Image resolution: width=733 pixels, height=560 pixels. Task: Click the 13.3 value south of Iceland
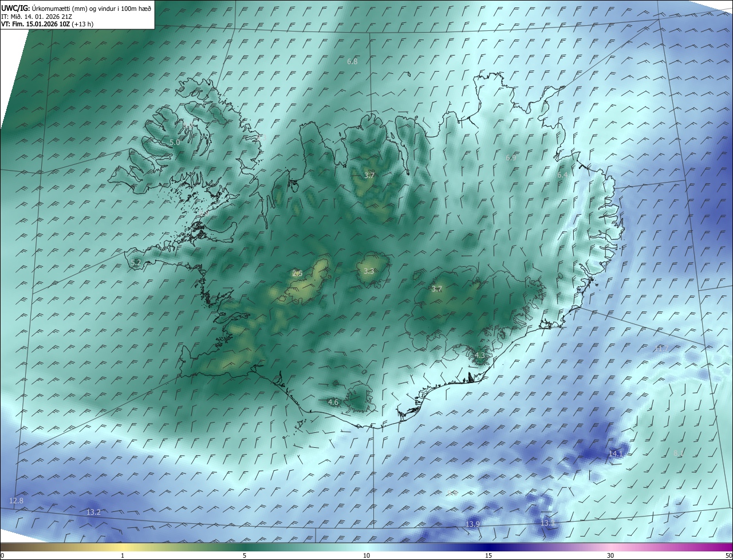pos(548,523)
